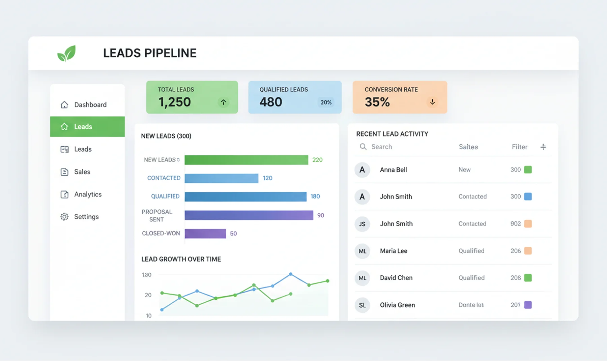The image size is (607, 364).
Task: Click the blue swatch beside 300 Contacted
Action: pyautogui.click(x=528, y=196)
